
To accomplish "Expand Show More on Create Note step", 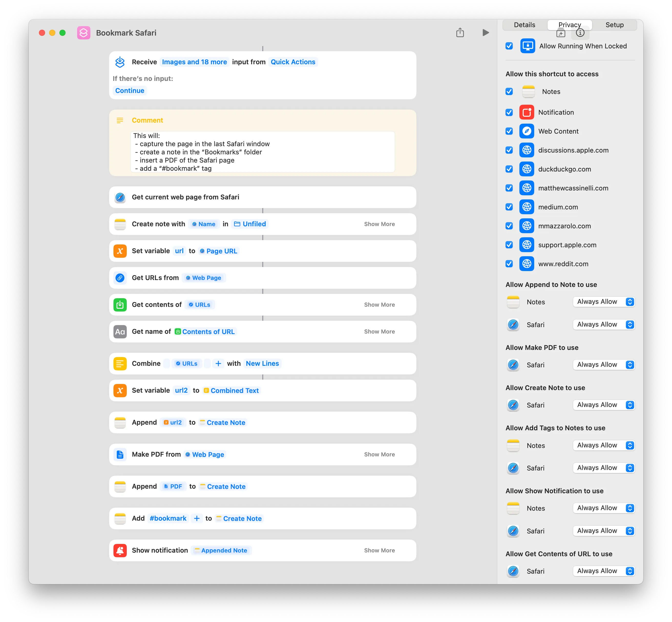I will click(379, 223).
